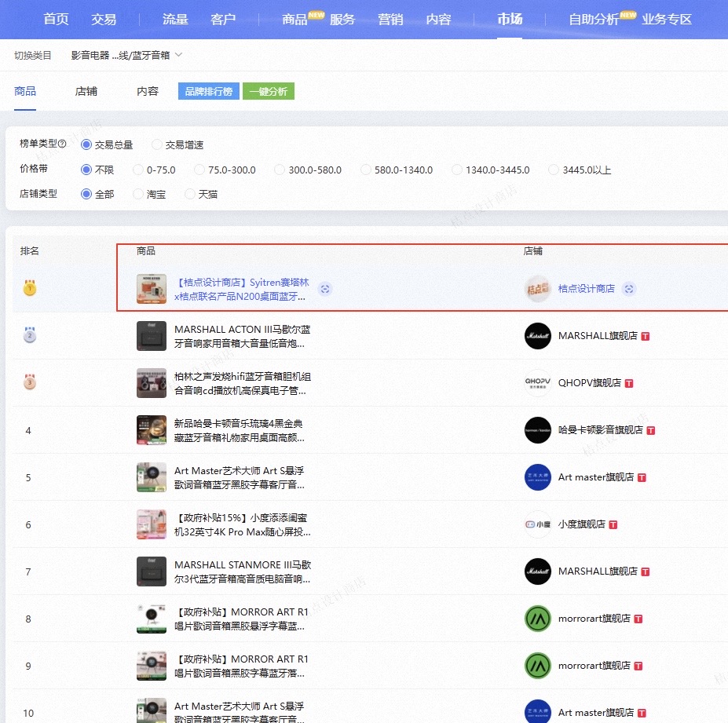Open the 客户 navigation tab

pos(223,19)
